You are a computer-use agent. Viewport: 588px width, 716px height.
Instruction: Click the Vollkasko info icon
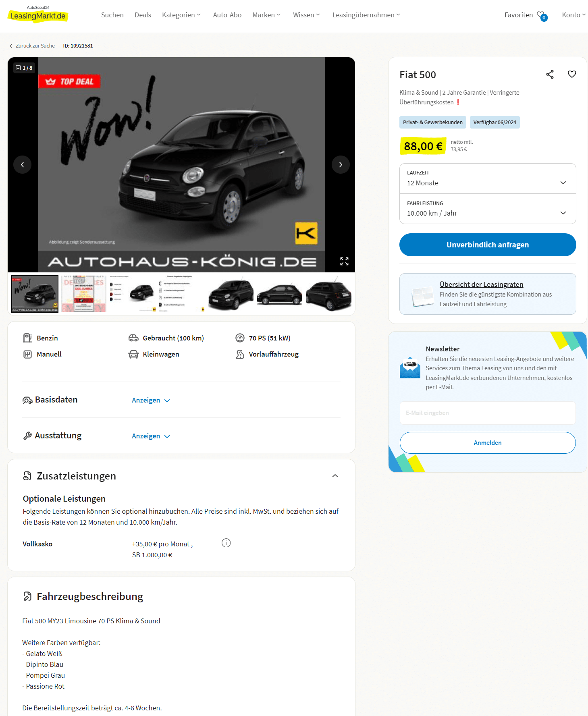(x=226, y=543)
